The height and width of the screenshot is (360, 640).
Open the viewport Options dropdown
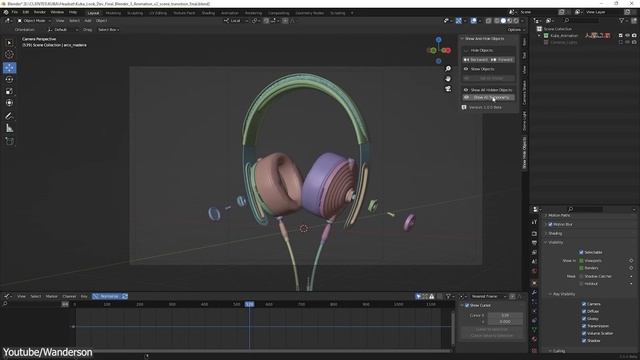515,30
